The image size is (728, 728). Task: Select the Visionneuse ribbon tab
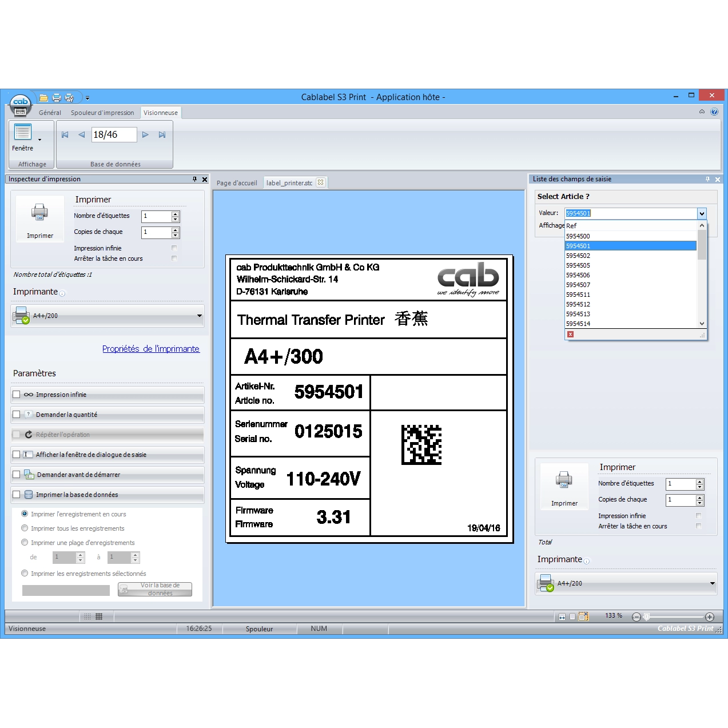point(161,113)
